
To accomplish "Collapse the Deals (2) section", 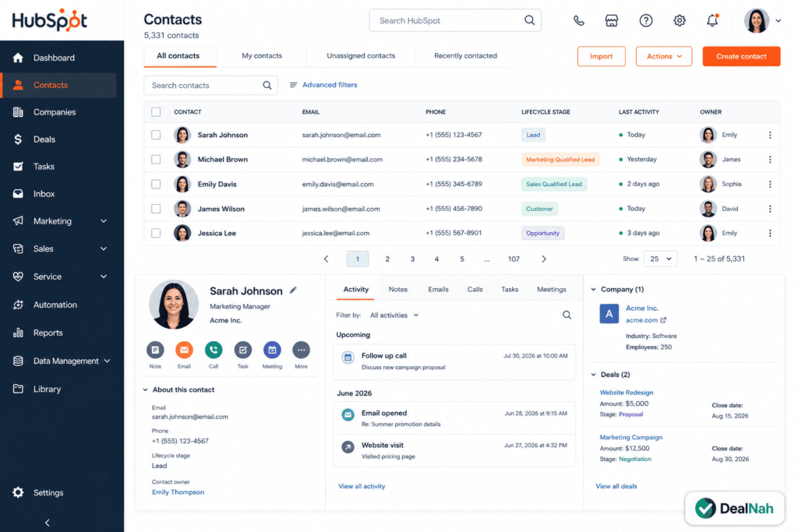I will [593, 375].
